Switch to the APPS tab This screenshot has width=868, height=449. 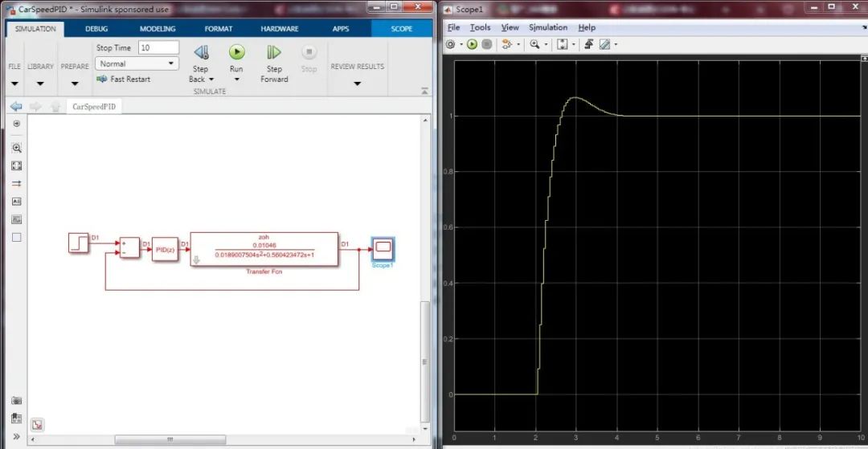coord(341,29)
